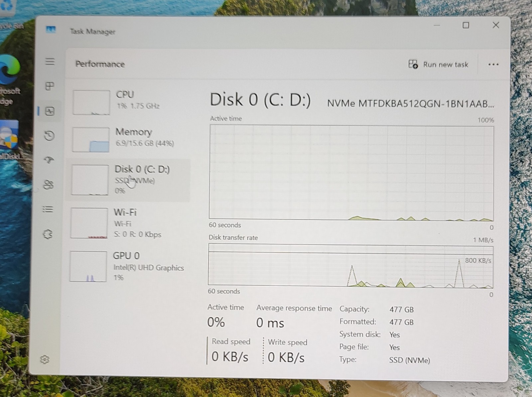Click the Page file Yes value
532x397 pixels.
click(x=394, y=347)
